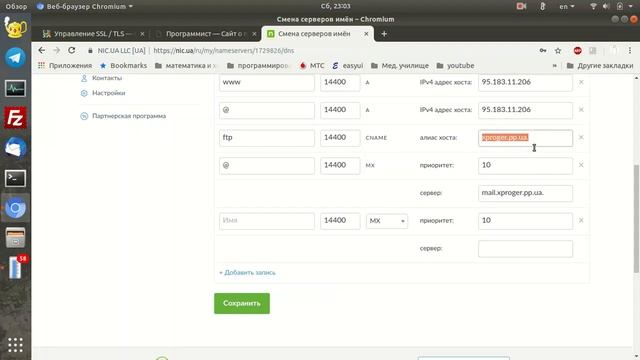Delete the www A record

(x=581, y=82)
